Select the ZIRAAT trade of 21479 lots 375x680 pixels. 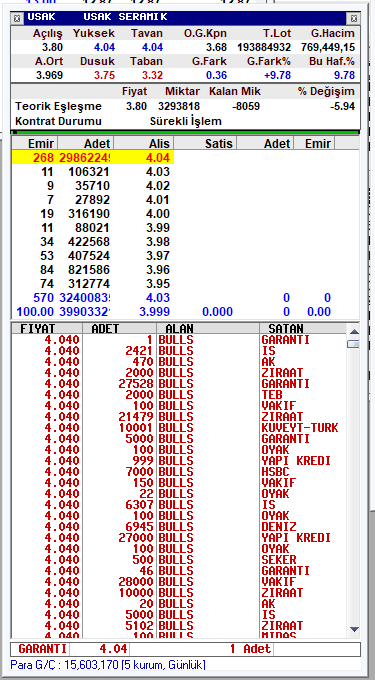pyautogui.click(x=179, y=417)
